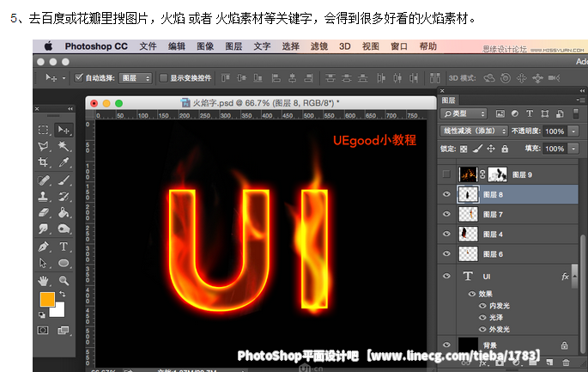Screen dimensions: 588x372
Task: Enable show transform controls checkbox
Action: [x=163, y=77]
